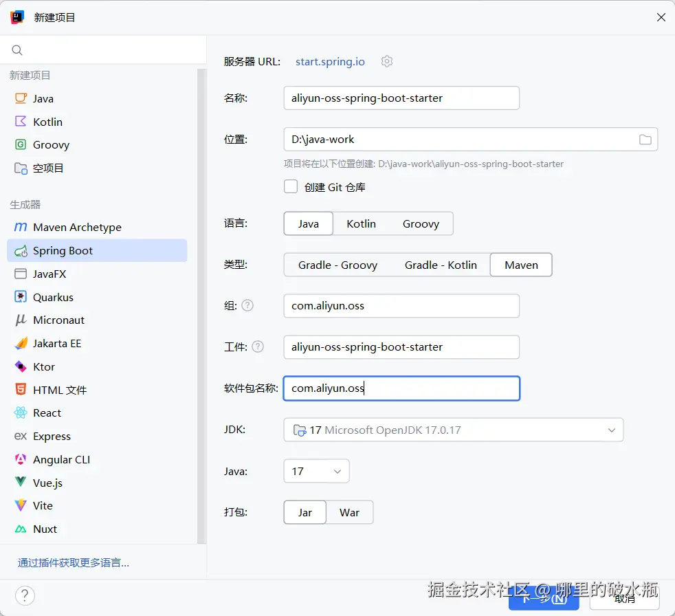Click the HTML5 shield icon

click(21, 390)
